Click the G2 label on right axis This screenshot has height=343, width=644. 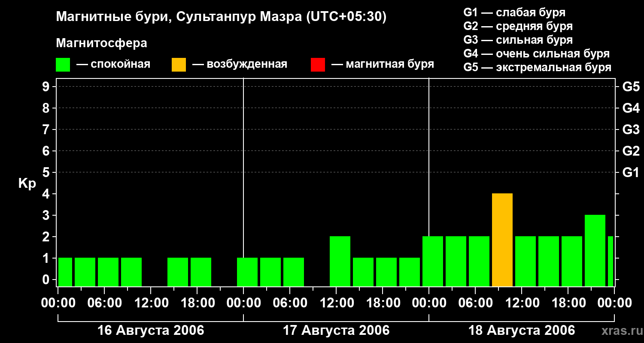pos(631,151)
